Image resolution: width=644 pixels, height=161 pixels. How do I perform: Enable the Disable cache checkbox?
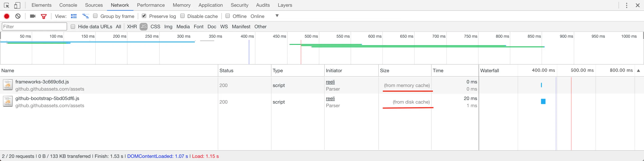pos(182,16)
